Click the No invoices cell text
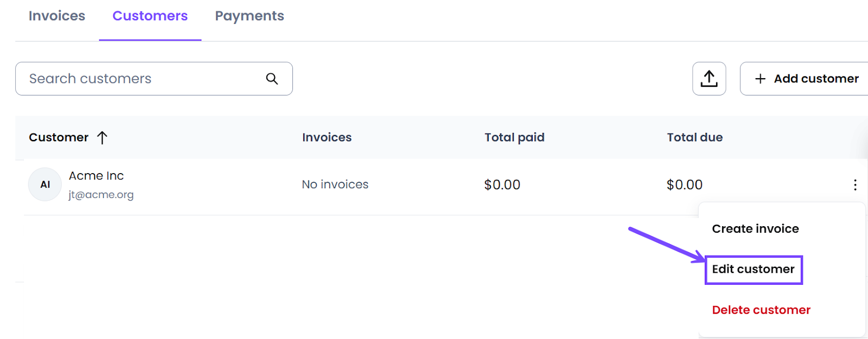Image resolution: width=868 pixels, height=339 pixels. click(335, 184)
